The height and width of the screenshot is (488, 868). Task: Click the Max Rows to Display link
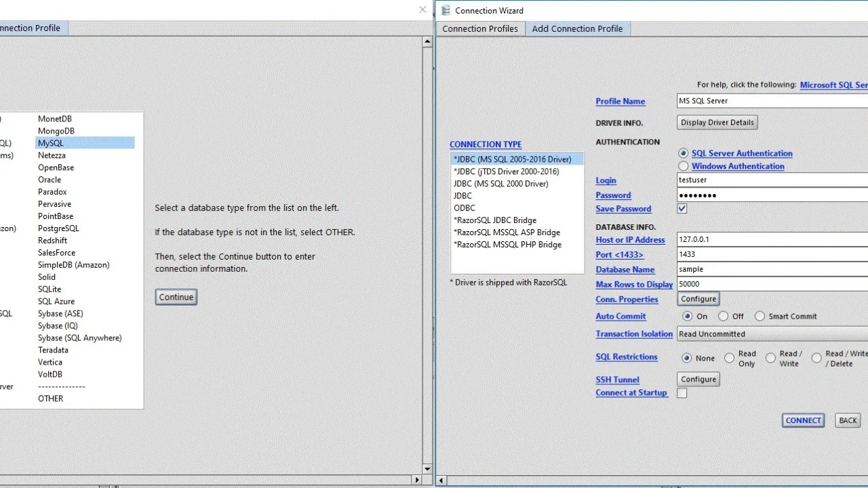634,285
